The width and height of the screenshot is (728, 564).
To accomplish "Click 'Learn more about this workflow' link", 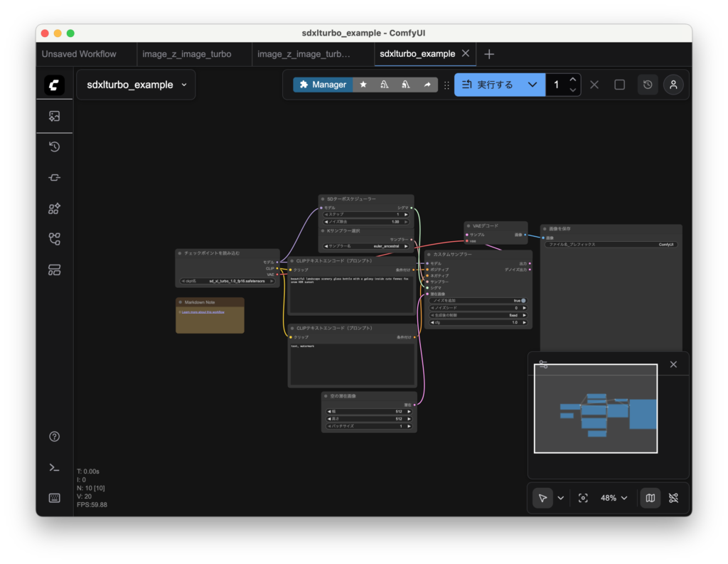I will pyautogui.click(x=203, y=312).
